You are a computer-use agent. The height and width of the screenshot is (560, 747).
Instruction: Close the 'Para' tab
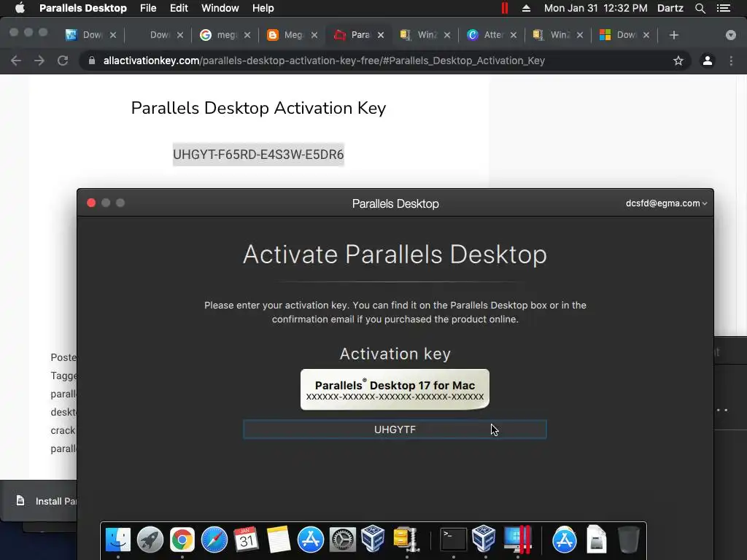coord(381,35)
